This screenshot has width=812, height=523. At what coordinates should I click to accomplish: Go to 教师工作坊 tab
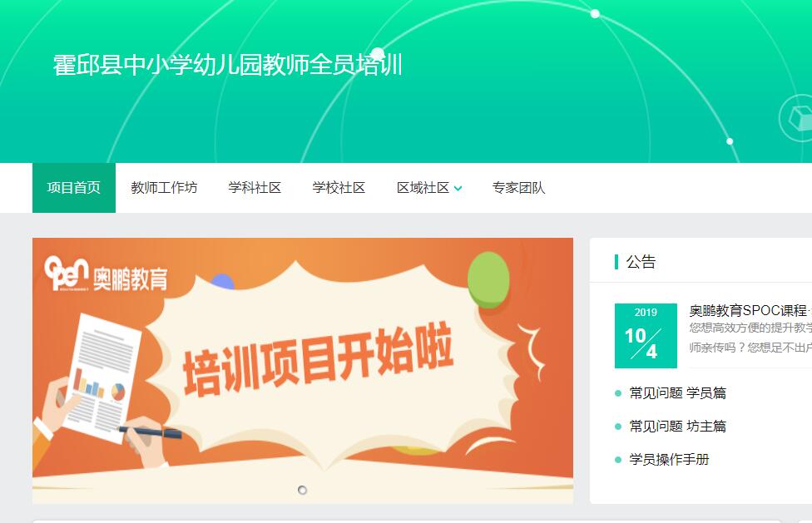pos(164,188)
